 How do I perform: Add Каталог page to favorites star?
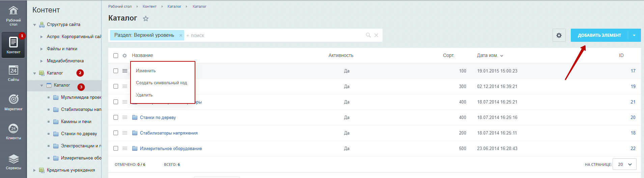coord(146,19)
